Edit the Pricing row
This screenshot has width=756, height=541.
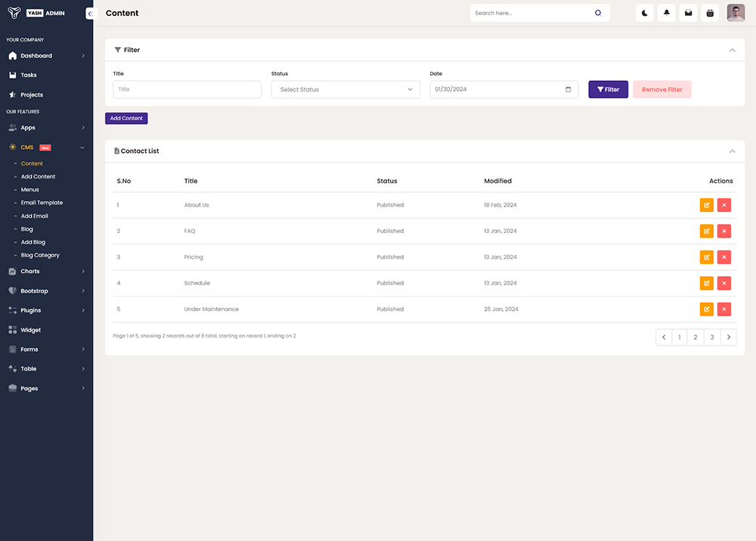pos(706,257)
